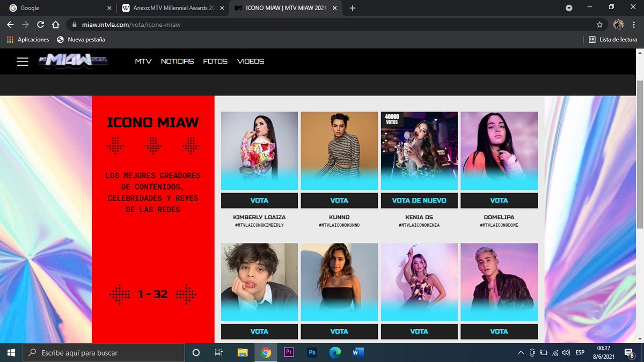Open the notification center icon

point(631,352)
